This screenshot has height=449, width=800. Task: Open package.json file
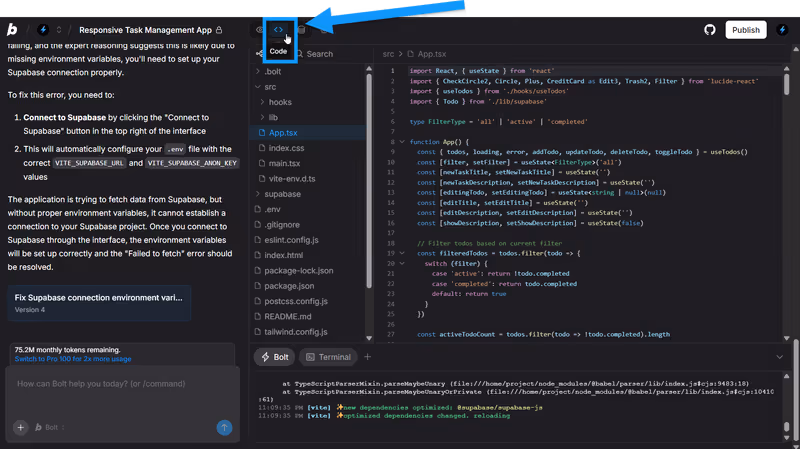coord(289,286)
